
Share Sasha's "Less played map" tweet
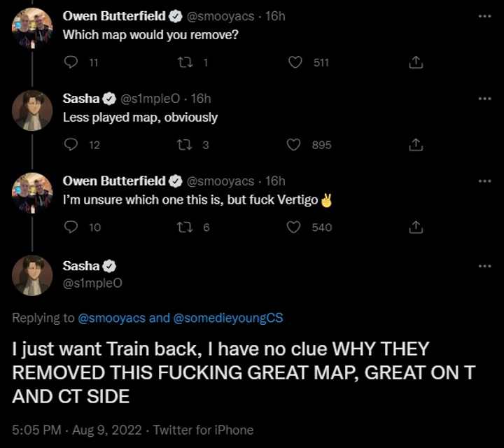point(415,145)
